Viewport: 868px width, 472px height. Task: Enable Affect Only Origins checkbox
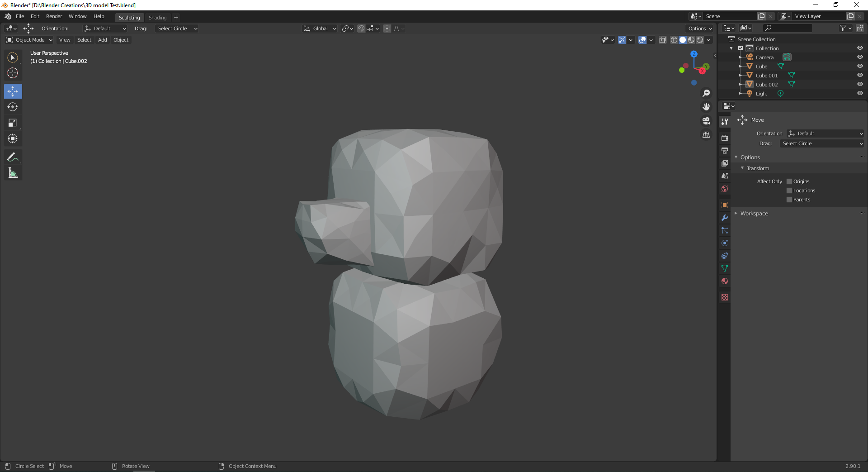[x=789, y=181]
